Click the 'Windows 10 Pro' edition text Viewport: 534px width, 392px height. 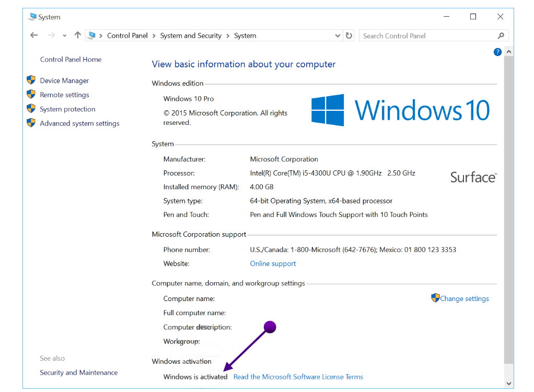tap(188, 99)
